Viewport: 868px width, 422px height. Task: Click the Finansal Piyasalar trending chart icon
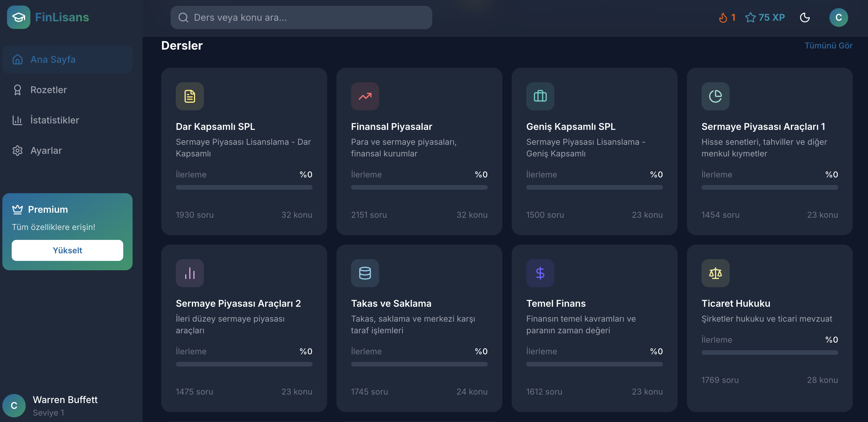pyautogui.click(x=365, y=96)
